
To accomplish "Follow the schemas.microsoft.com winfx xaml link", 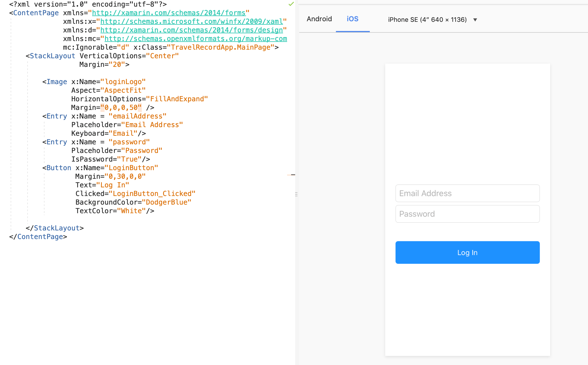I will (x=192, y=22).
